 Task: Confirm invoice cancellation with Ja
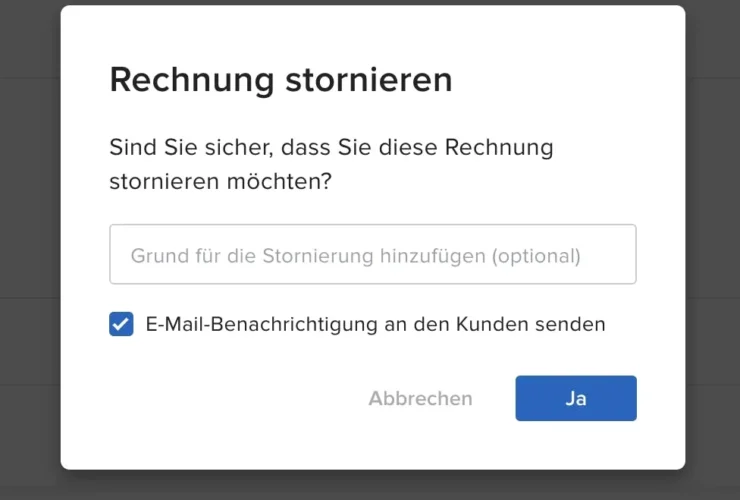pos(576,398)
